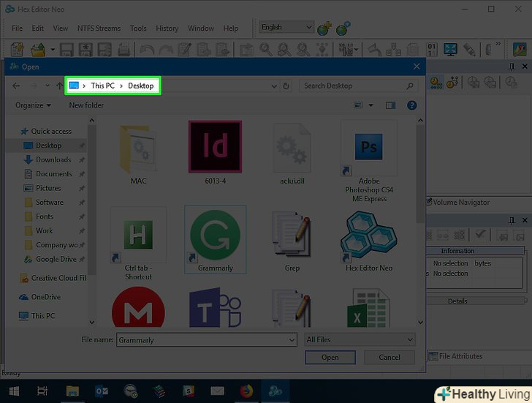Click Desktop in the address breadcrumb
The image size is (532, 403).
[140, 86]
